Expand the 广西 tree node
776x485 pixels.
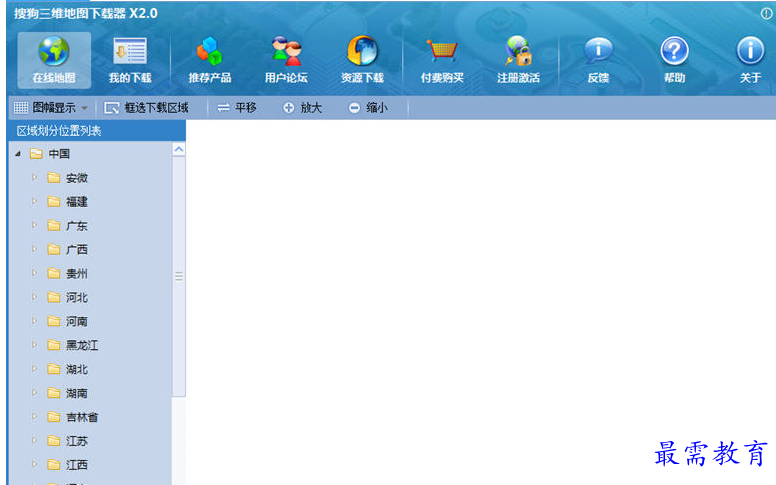point(34,249)
